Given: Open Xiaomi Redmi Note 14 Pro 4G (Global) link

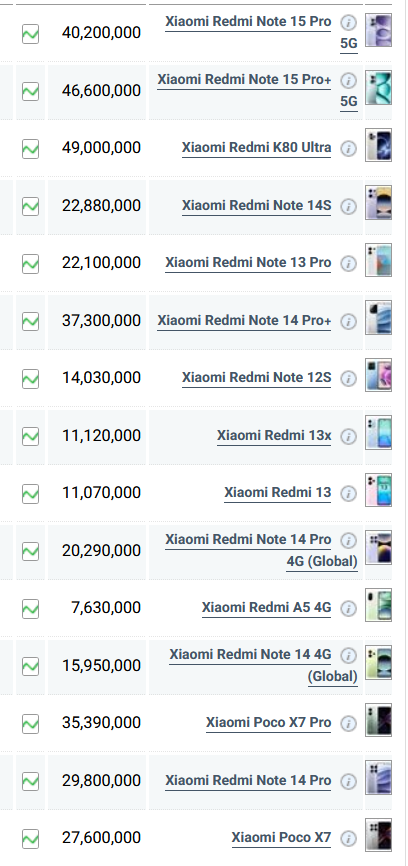Looking at the screenshot, I should tap(261, 550).
